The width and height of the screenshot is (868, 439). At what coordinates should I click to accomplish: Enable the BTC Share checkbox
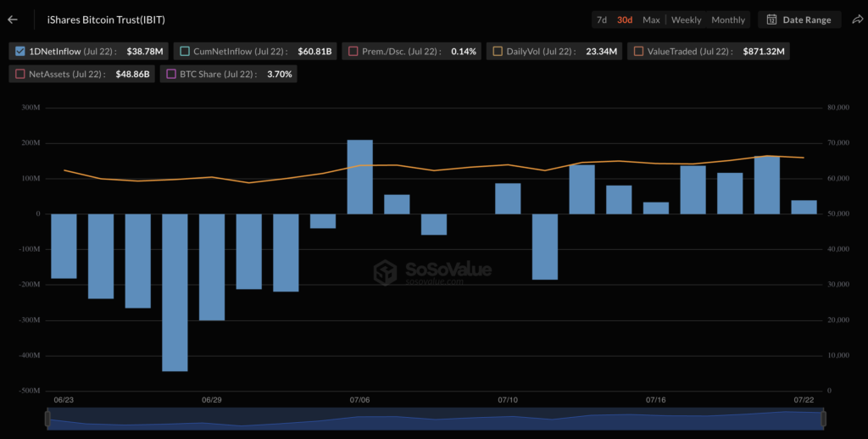point(171,74)
